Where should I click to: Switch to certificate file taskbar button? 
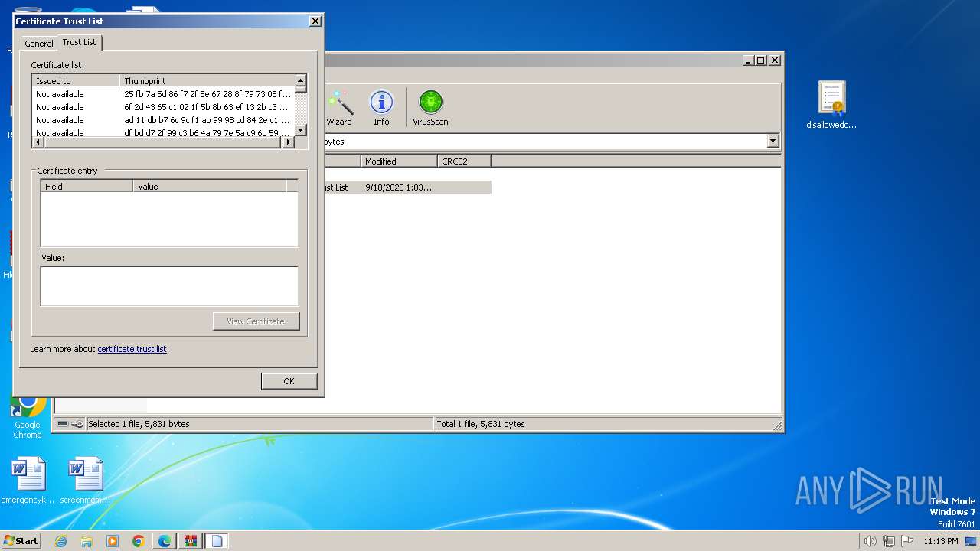217,541
